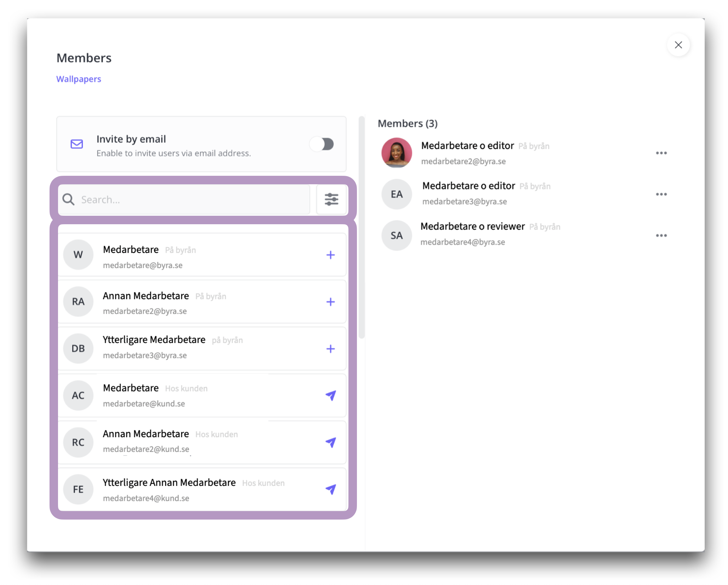
Task: Send invite to medarbetare@kund.se
Action: [330, 395]
